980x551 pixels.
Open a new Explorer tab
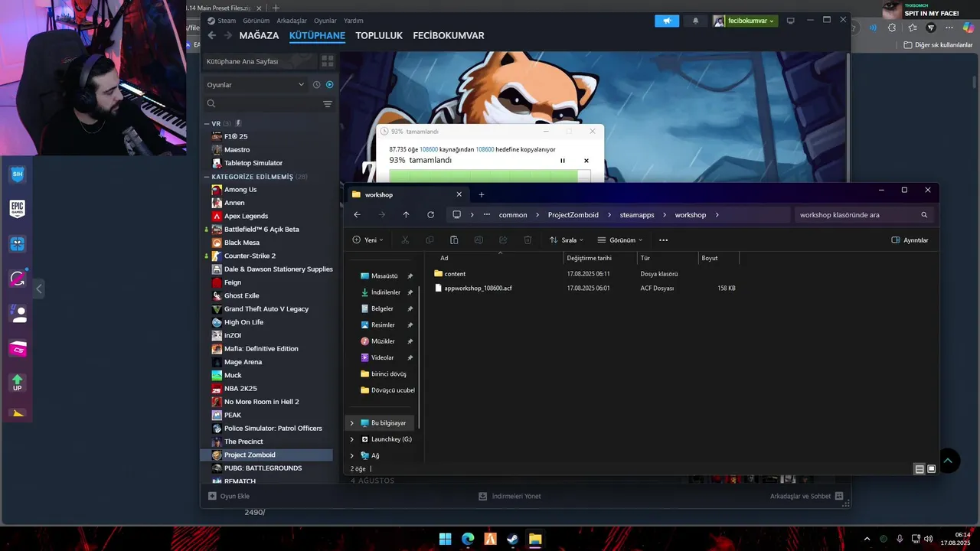pos(481,194)
